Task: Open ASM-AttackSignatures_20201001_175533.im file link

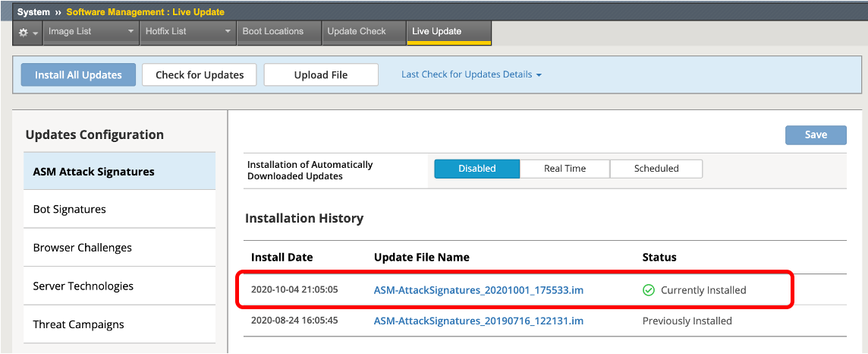Action: [x=479, y=289]
